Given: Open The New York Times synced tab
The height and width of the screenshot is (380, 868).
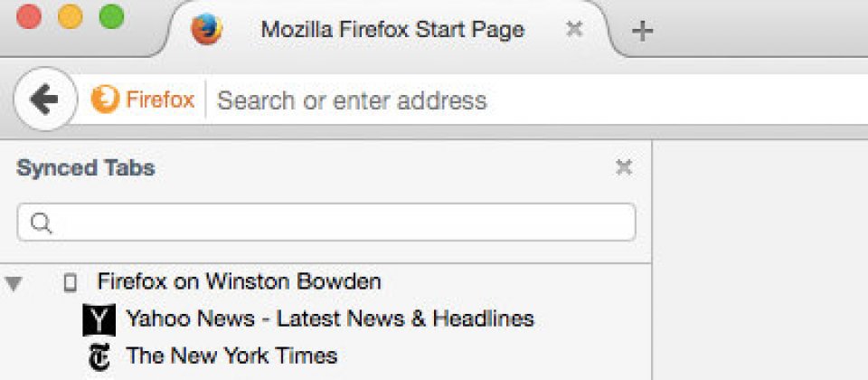Looking at the screenshot, I should pos(232,355).
